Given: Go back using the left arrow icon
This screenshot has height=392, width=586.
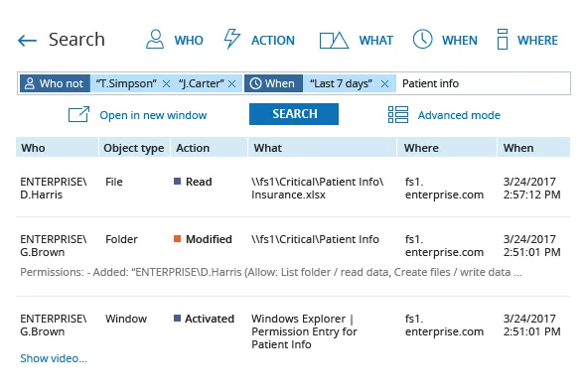Looking at the screenshot, I should click(x=27, y=41).
